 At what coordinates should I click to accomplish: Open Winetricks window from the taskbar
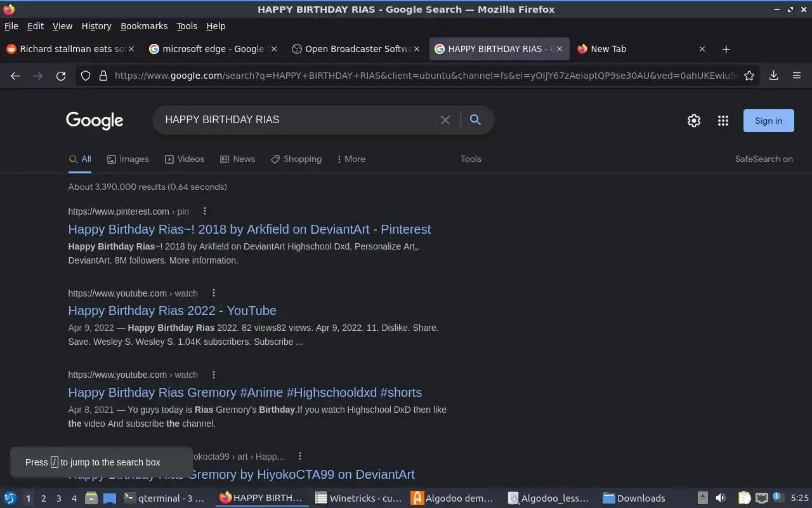(360, 498)
